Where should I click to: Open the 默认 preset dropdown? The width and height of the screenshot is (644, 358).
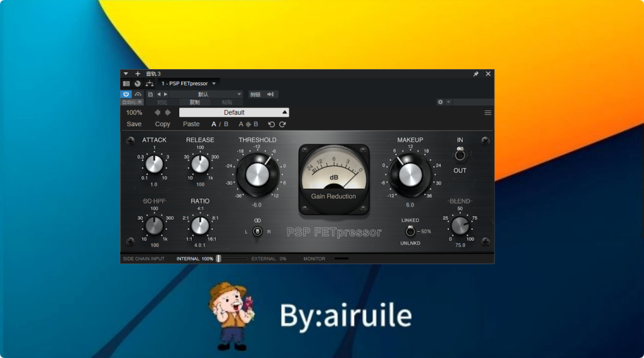pyautogui.click(x=206, y=94)
